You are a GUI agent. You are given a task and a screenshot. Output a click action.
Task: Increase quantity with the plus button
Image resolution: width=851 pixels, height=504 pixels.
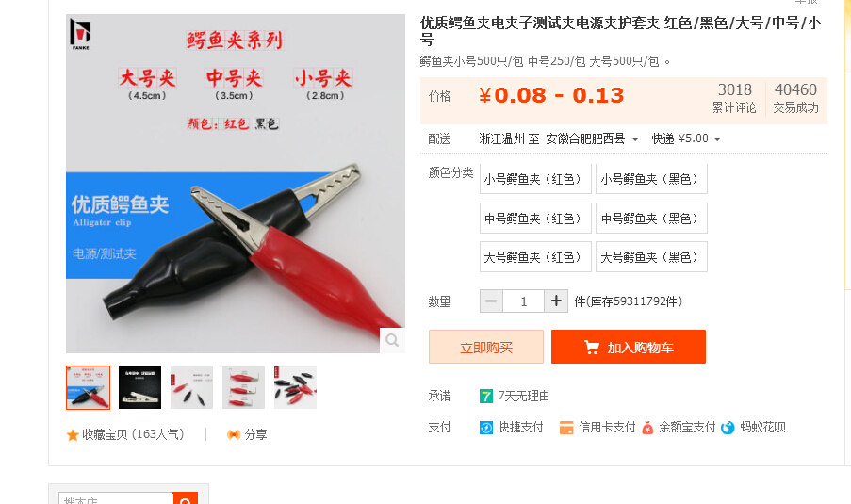pyautogui.click(x=556, y=301)
